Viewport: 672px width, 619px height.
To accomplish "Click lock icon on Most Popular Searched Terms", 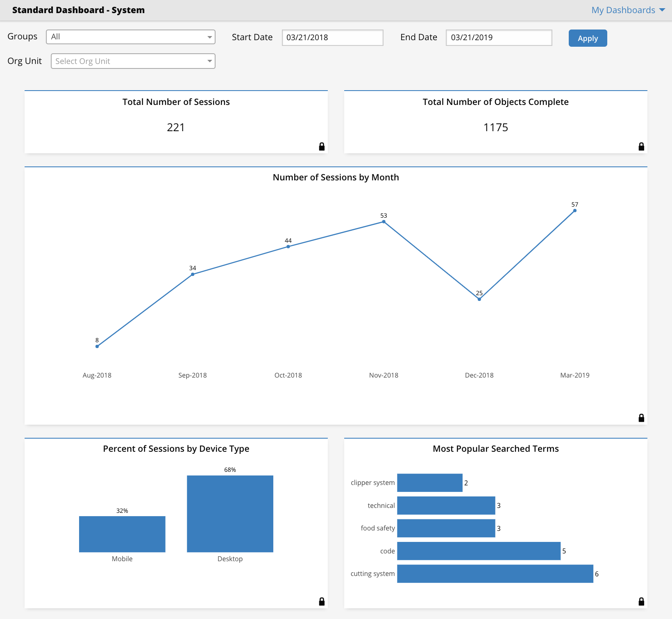I will 641,601.
